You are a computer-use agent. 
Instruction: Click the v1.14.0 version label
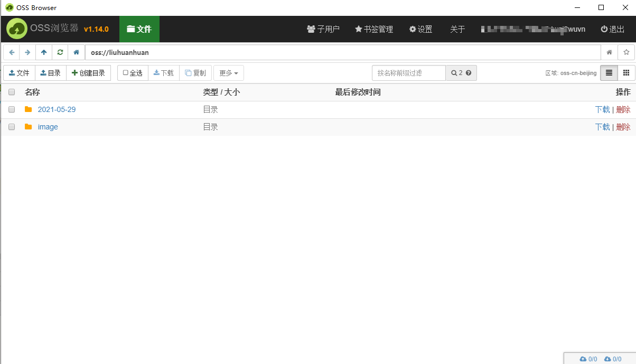(96, 29)
